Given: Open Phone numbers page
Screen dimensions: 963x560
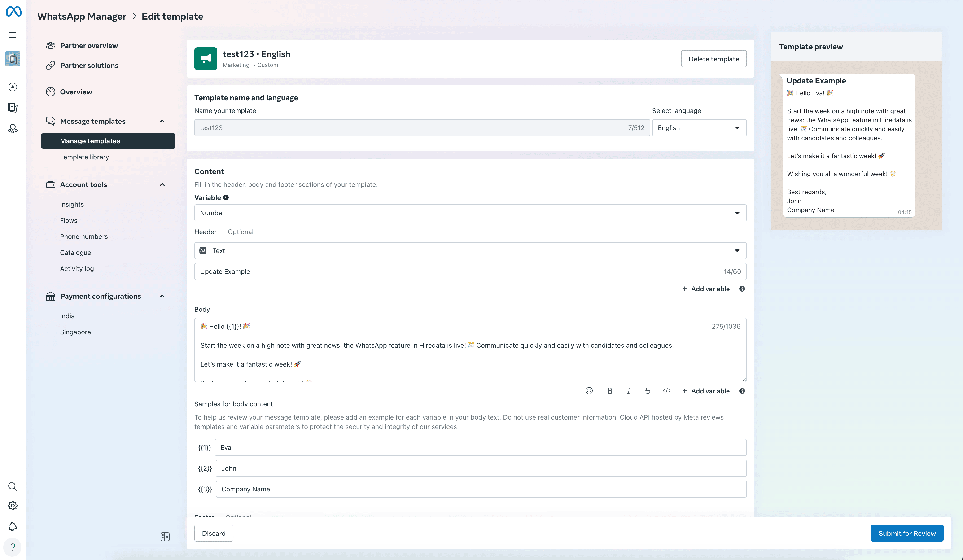Looking at the screenshot, I should pos(84,236).
